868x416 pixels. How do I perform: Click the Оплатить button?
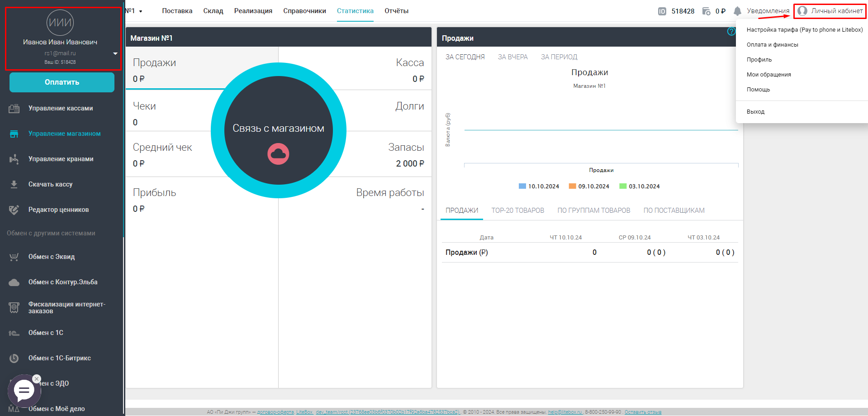pyautogui.click(x=62, y=82)
